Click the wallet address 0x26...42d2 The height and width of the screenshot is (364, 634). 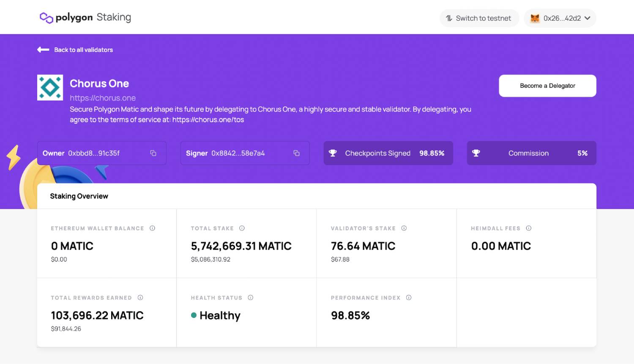click(x=562, y=18)
